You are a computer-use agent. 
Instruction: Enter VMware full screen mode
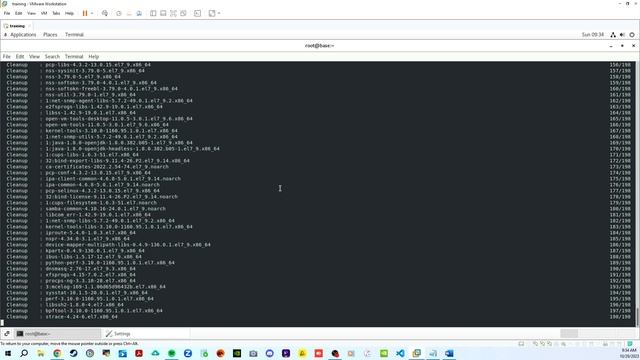[x=173, y=13]
